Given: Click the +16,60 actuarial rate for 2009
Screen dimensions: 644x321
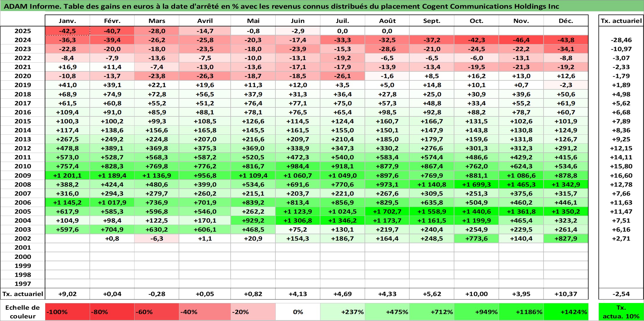Looking at the screenshot, I should [x=621, y=176].
